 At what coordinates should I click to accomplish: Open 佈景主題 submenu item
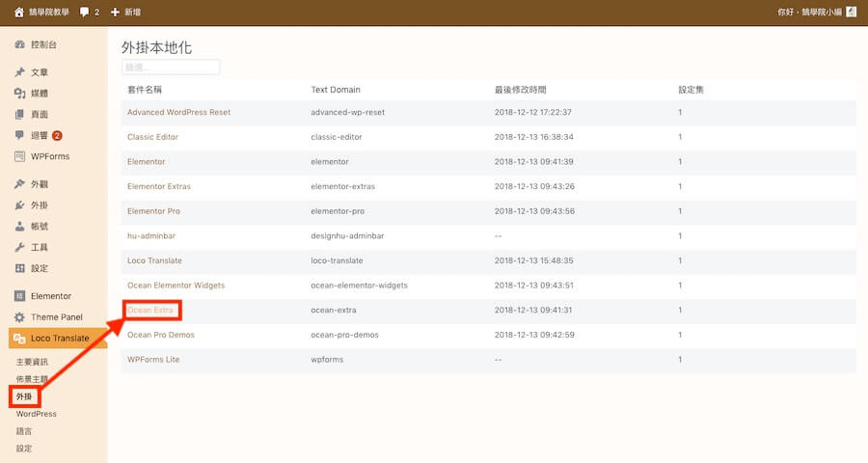click(32, 379)
